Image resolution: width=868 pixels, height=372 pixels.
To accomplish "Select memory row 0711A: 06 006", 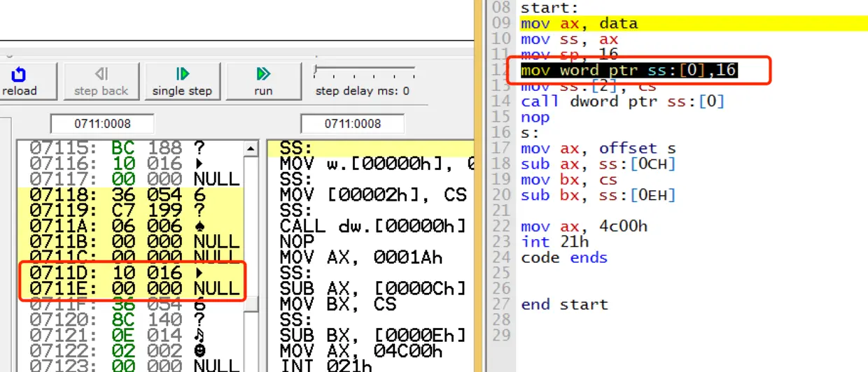I will (x=129, y=225).
